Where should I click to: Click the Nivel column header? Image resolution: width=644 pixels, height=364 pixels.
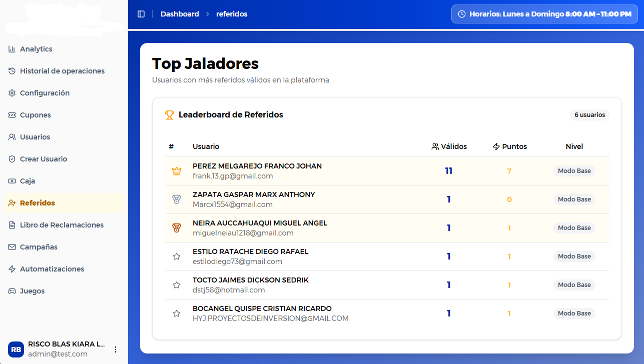pos(574,146)
